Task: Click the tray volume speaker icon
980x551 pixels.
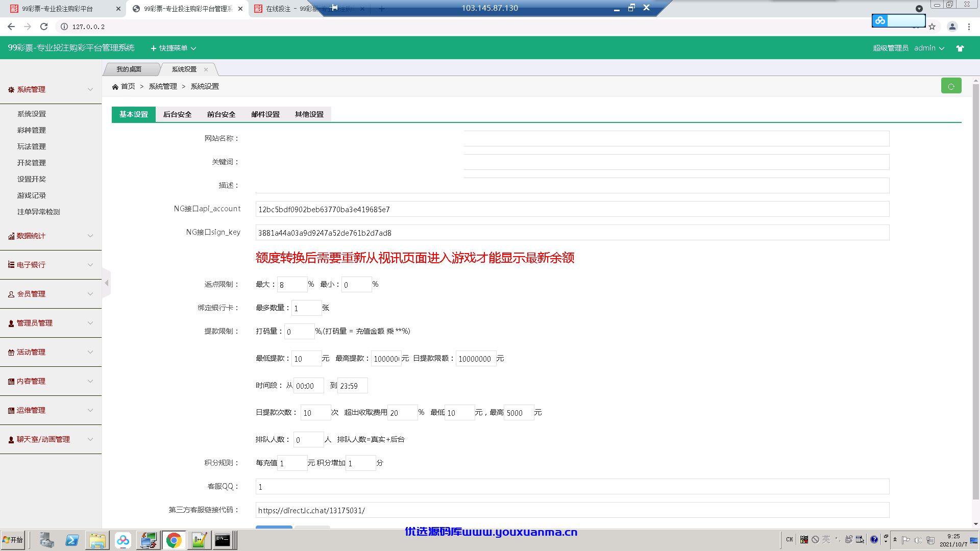Action: [x=918, y=540]
